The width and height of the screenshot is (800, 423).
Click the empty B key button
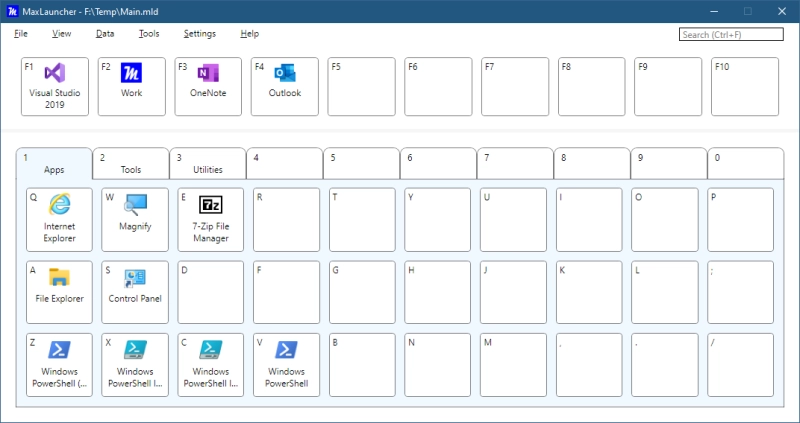(x=362, y=365)
